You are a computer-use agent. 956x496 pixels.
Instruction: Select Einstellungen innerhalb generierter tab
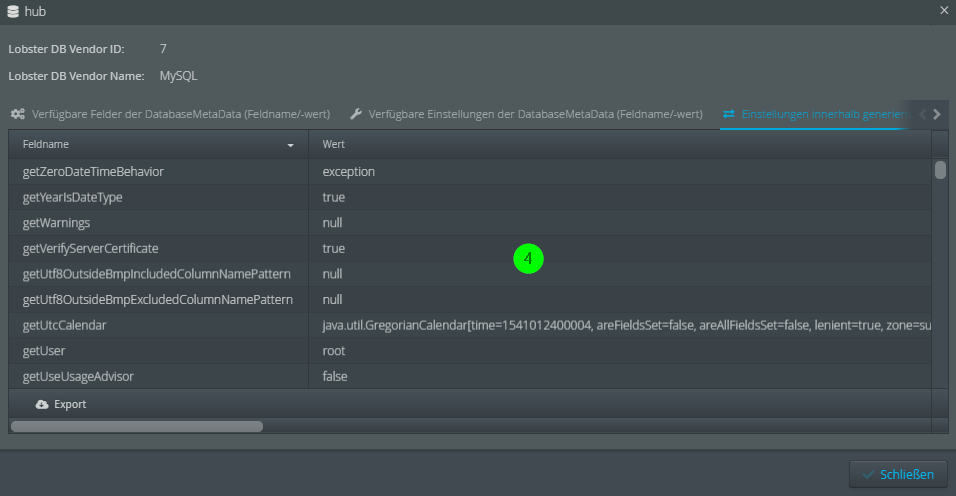point(822,114)
